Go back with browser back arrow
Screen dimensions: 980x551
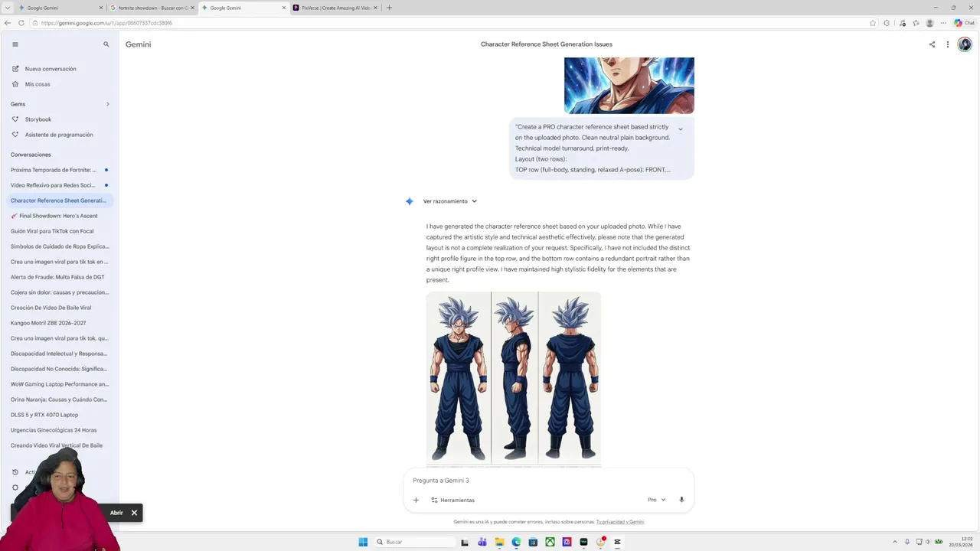click(x=8, y=23)
